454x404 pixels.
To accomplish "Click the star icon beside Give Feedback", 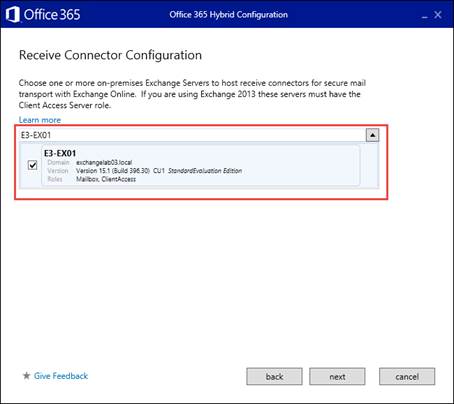I will pos(26,376).
